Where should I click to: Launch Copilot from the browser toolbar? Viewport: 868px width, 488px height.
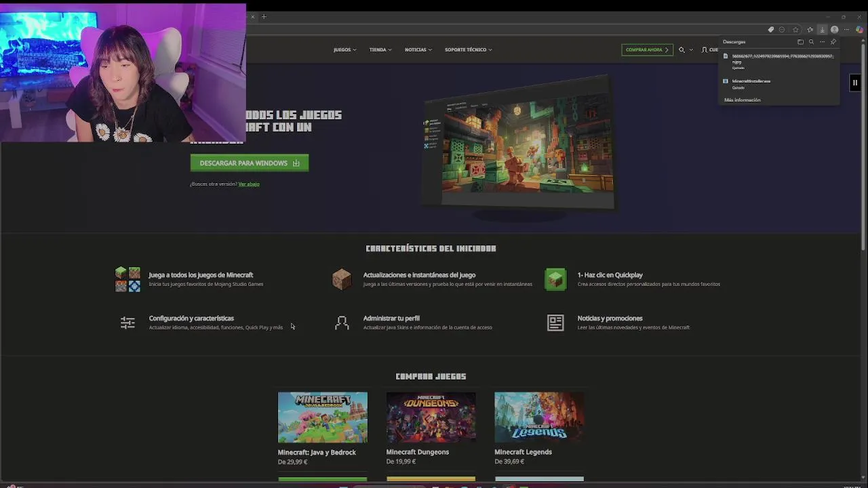859,30
